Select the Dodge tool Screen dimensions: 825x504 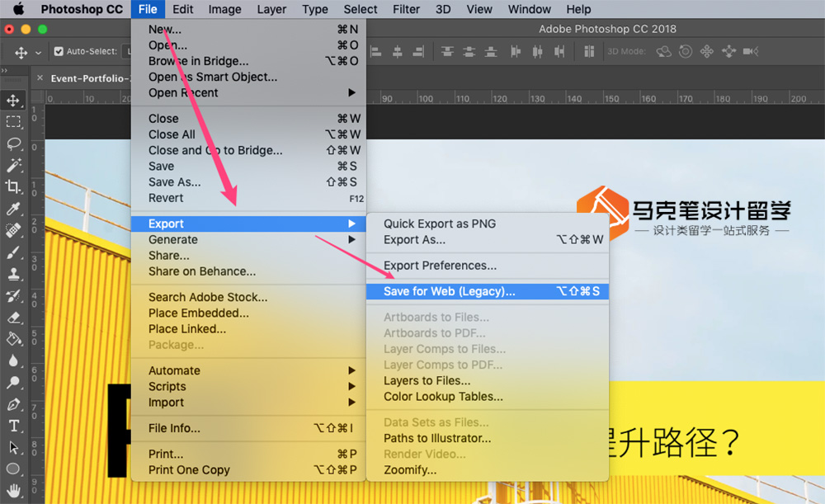coord(13,383)
